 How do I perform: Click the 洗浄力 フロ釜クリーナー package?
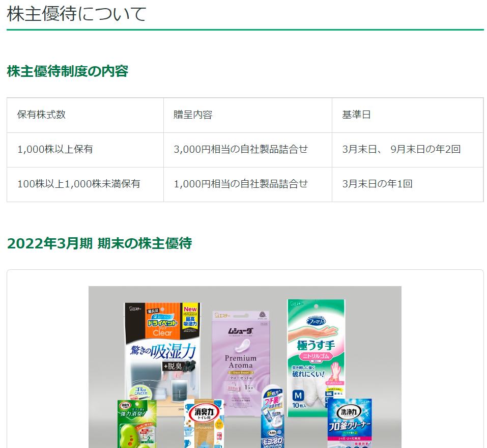[349, 424]
